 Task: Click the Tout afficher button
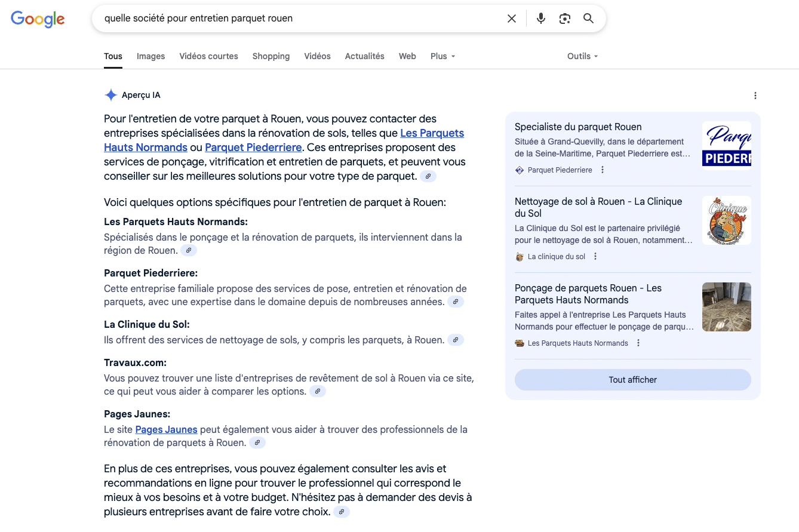tap(632, 380)
